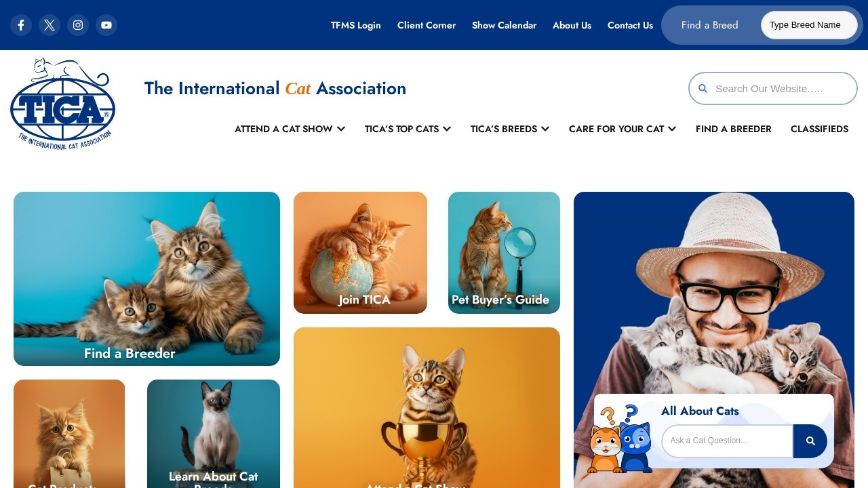Click the Type Breed Name field
Screen dimensions: 868x488
809,25
